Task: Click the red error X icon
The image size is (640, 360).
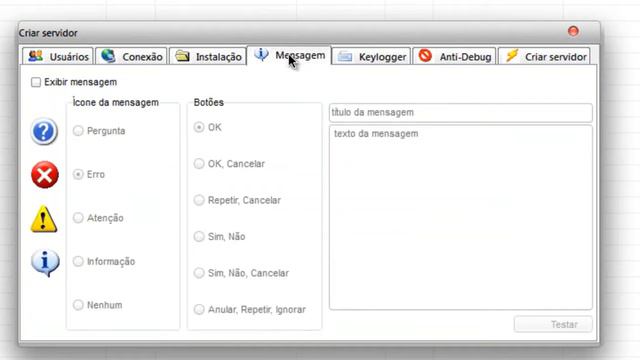Action: pos(44,175)
